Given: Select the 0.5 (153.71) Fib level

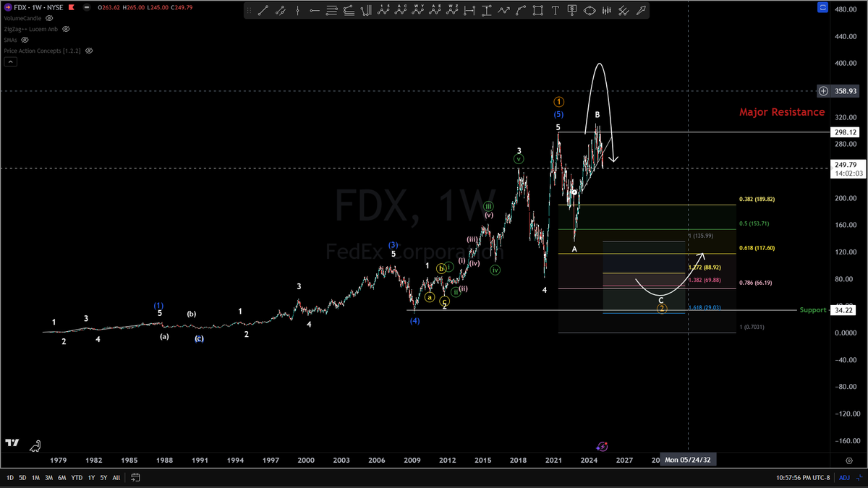Looking at the screenshot, I should 754,223.
